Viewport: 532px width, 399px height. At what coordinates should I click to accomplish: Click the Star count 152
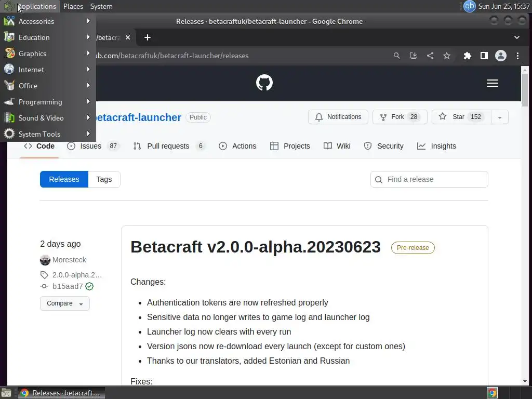(476, 117)
